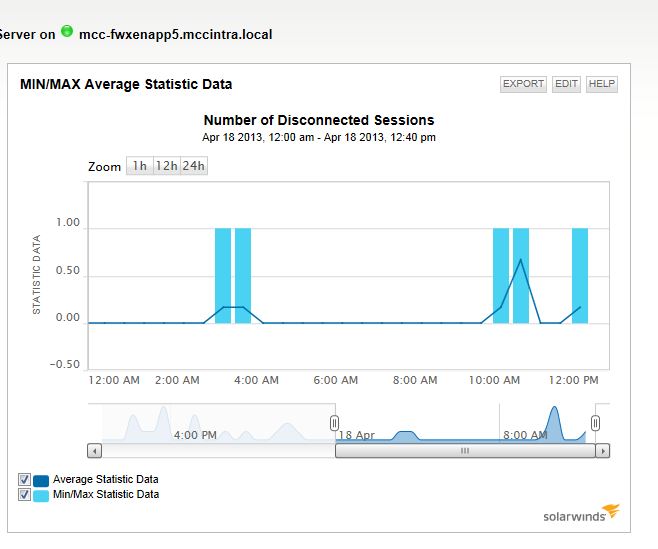Click the Min/Max bar nearest 12:00 PM

[x=580, y=276]
